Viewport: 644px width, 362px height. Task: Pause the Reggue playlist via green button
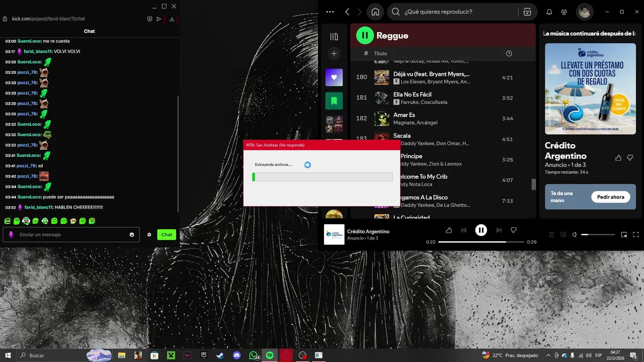point(365,35)
